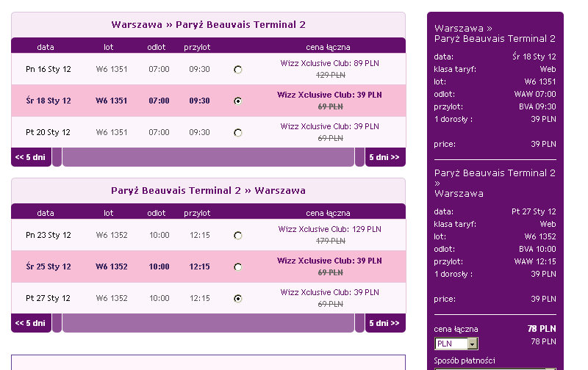The image size is (588, 370).
Task: Select the Pn 16 Sty 12 outbound flight radio
Action: (x=237, y=70)
